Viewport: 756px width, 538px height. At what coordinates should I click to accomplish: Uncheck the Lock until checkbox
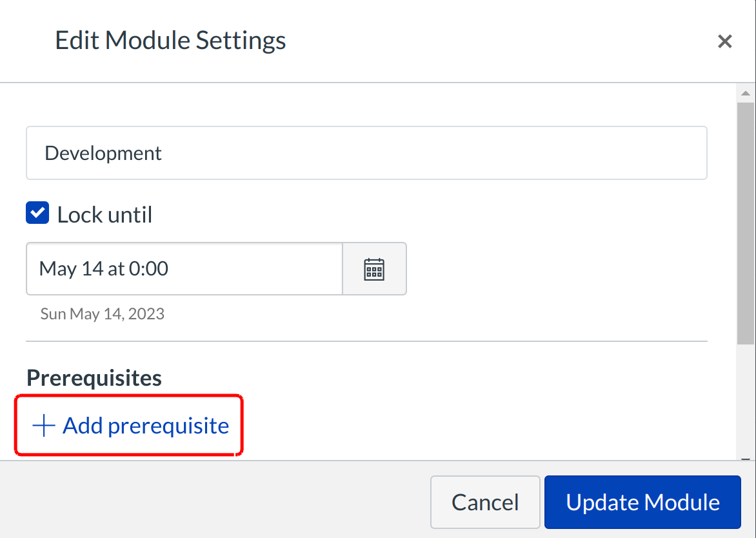click(37, 214)
